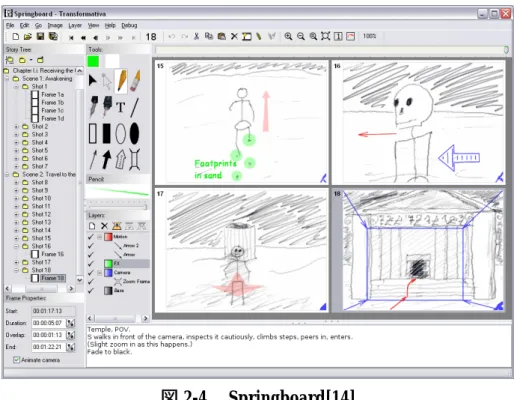Screen dimensions: 514x400
Task: Toggle visibility check of bottom Base layer
Action: coord(90,291)
